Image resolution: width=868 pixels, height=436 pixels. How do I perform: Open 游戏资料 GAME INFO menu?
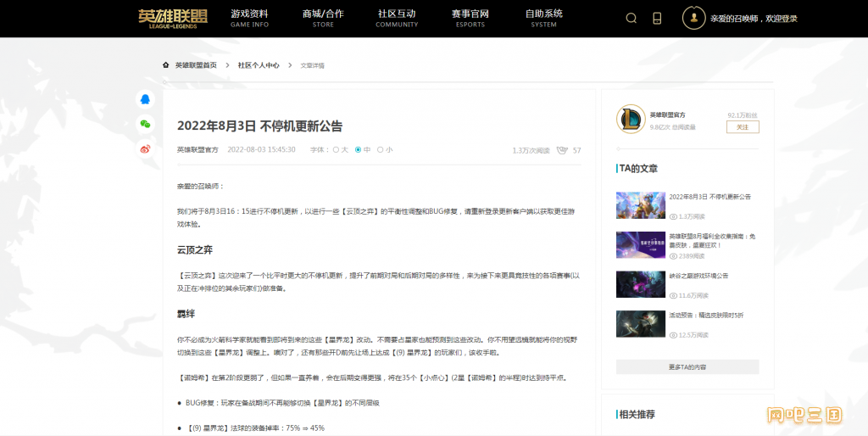point(250,19)
